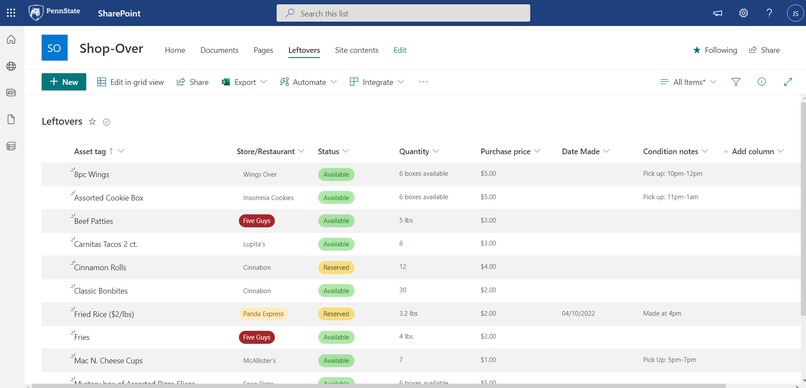Screen dimensions: 806x388
Task: Click the horizontal scrollbar at the bottom
Action: pos(378,385)
